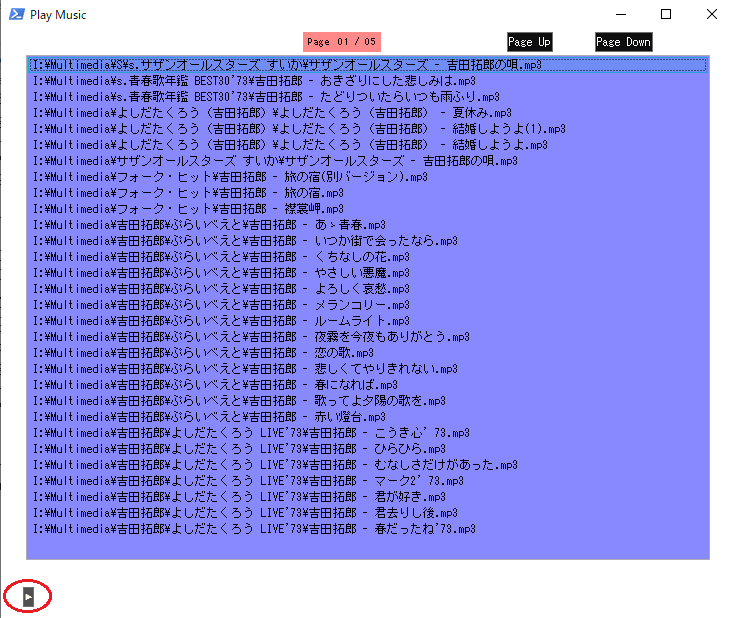Select 旅の宿(別バージョン).mp3 in the list
The image size is (734, 618).
229,177
